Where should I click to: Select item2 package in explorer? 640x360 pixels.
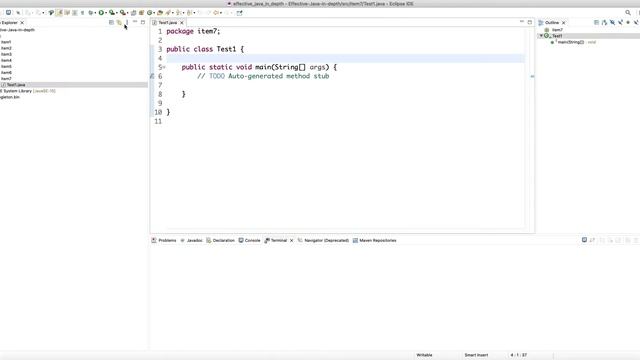tap(6, 48)
